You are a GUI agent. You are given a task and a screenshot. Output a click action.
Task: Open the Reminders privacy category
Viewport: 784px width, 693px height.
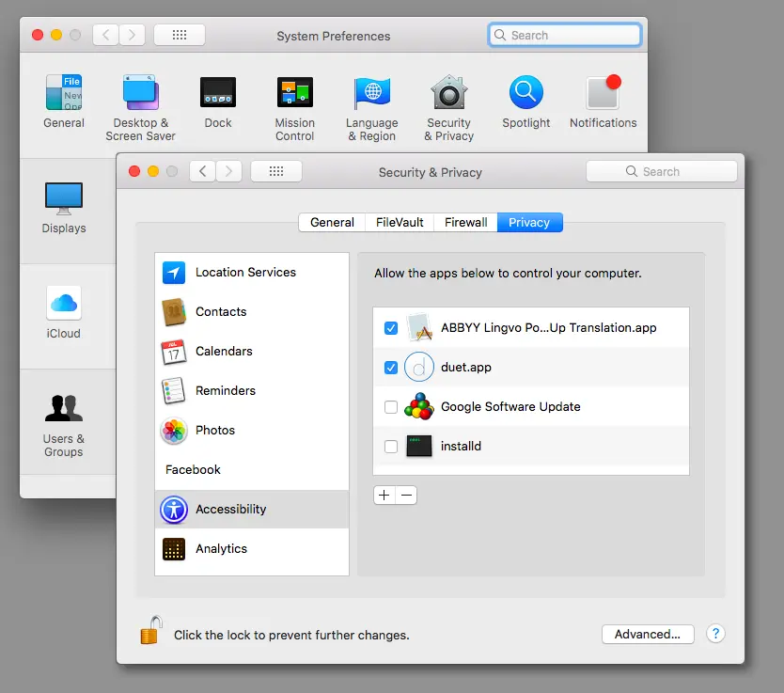tap(226, 391)
